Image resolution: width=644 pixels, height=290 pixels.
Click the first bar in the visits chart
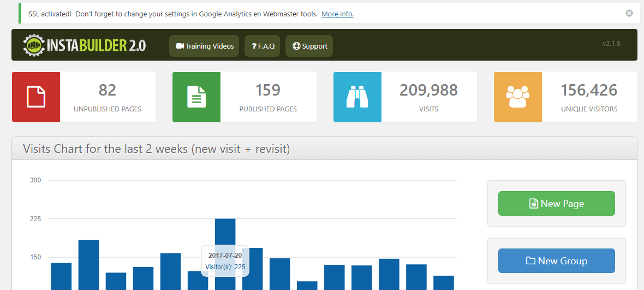point(61,276)
